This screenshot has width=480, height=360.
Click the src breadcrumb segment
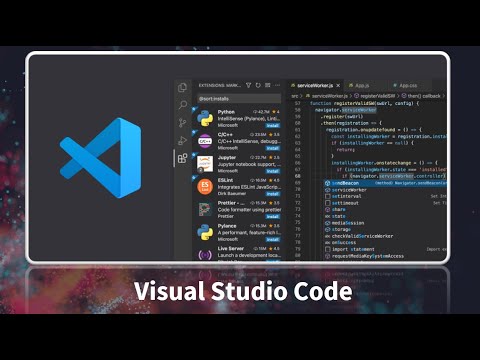[x=295, y=96]
